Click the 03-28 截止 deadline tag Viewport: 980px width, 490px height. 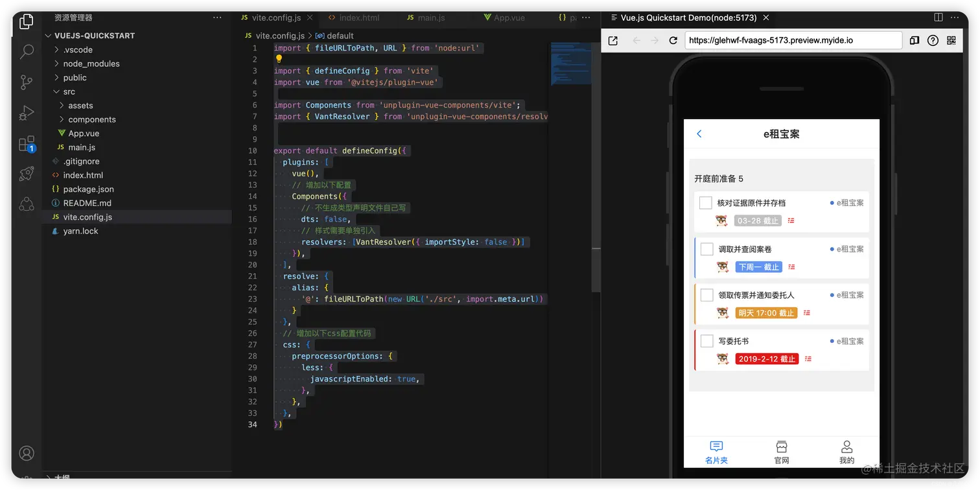coord(758,221)
